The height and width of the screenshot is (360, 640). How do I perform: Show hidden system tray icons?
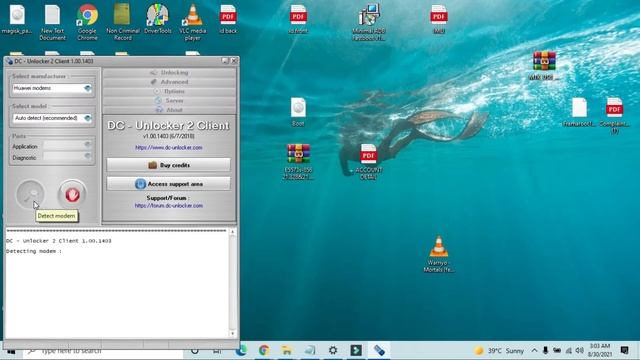[x=534, y=351]
